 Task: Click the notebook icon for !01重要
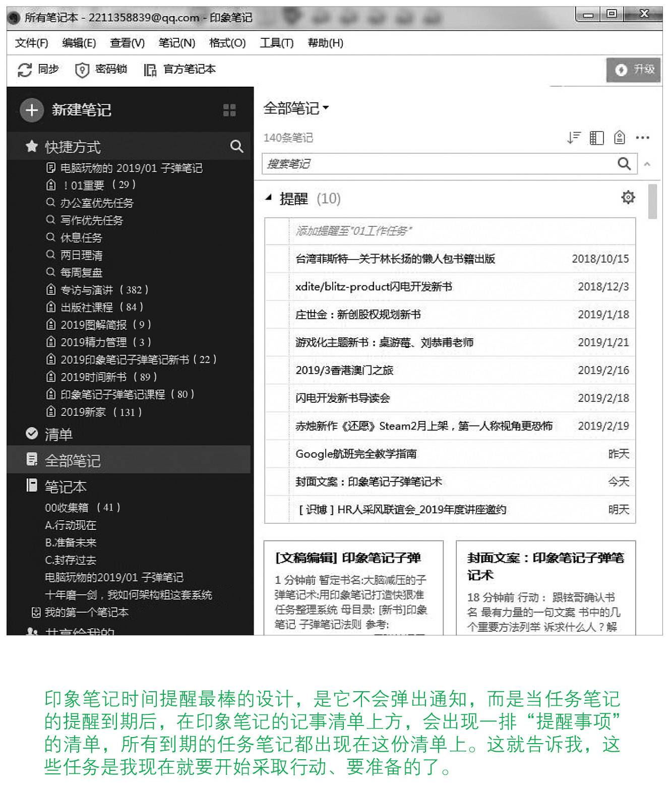[50, 185]
